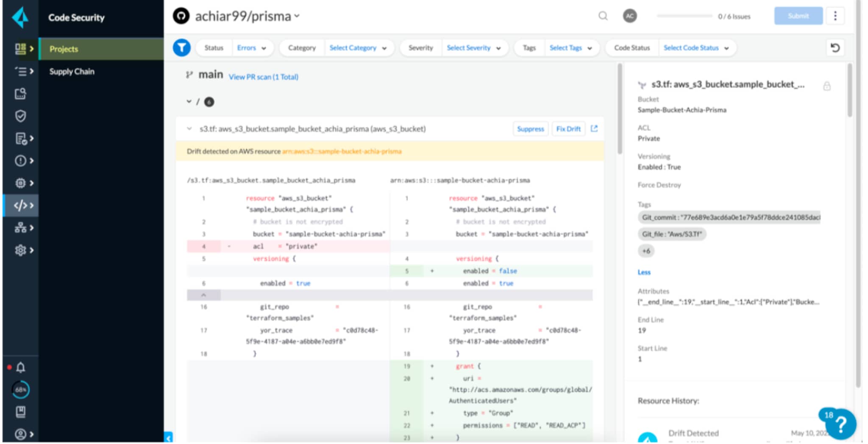Click the Less link in details
The image size is (868, 444).
pyautogui.click(x=644, y=272)
